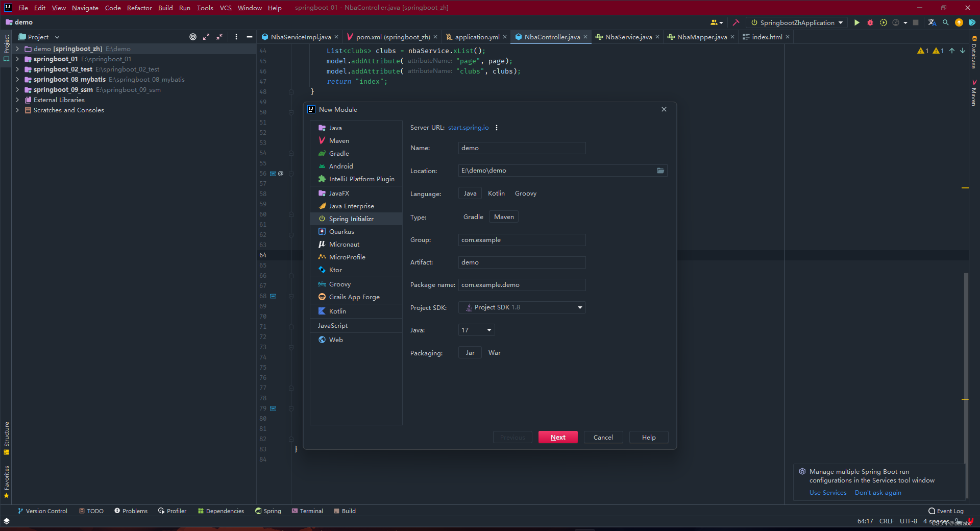
Task: Click the Package name input field
Action: (x=522, y=285)
